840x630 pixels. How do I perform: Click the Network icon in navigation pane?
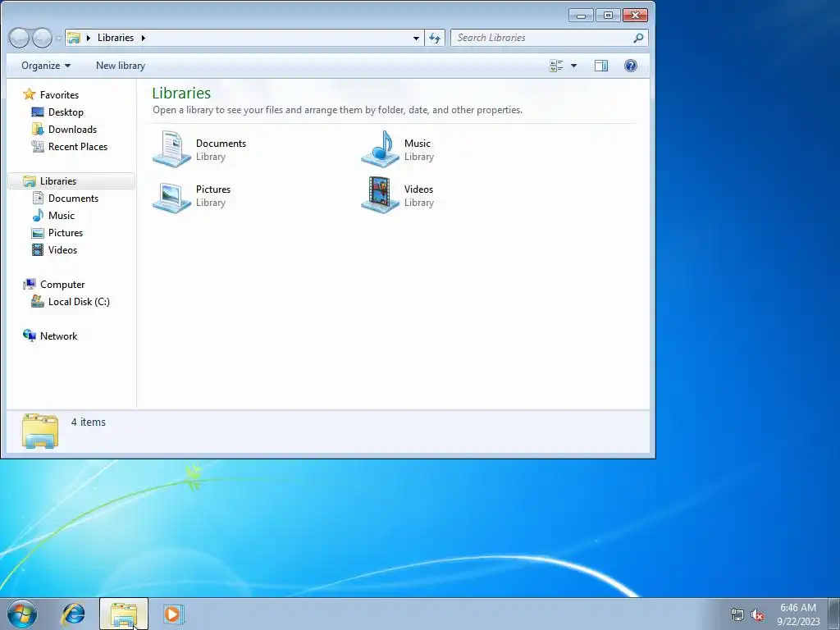(x=30, y=336)
